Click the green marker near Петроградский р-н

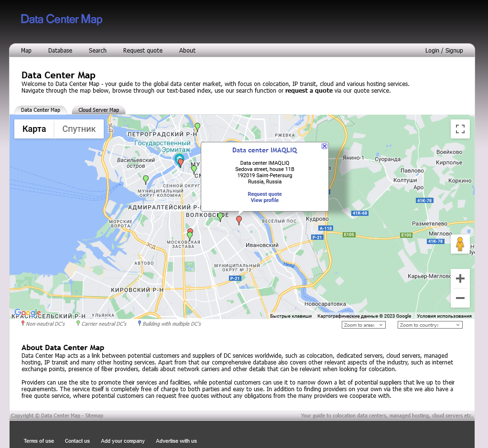[x=197, y=127]
